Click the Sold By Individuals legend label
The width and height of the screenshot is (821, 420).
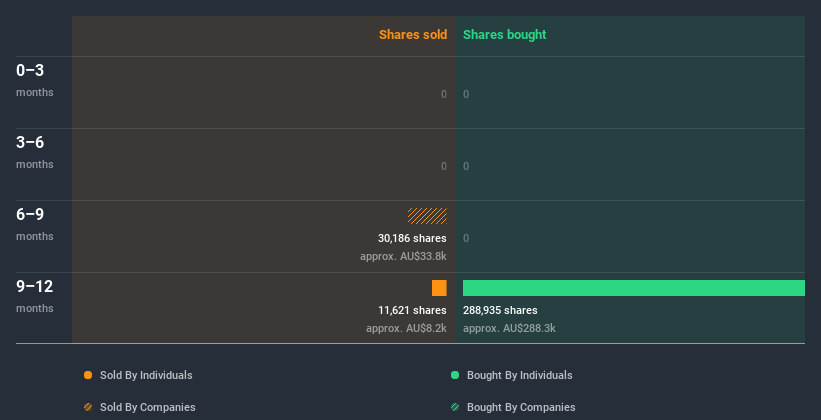[146, 375]
